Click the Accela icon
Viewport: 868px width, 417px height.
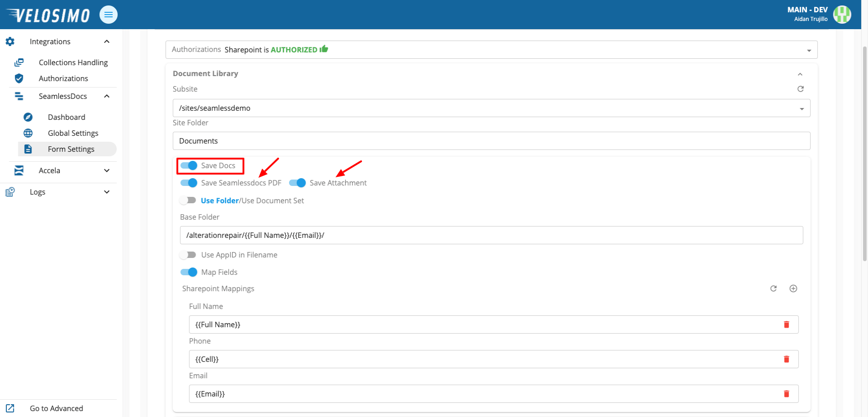point(19,170)
